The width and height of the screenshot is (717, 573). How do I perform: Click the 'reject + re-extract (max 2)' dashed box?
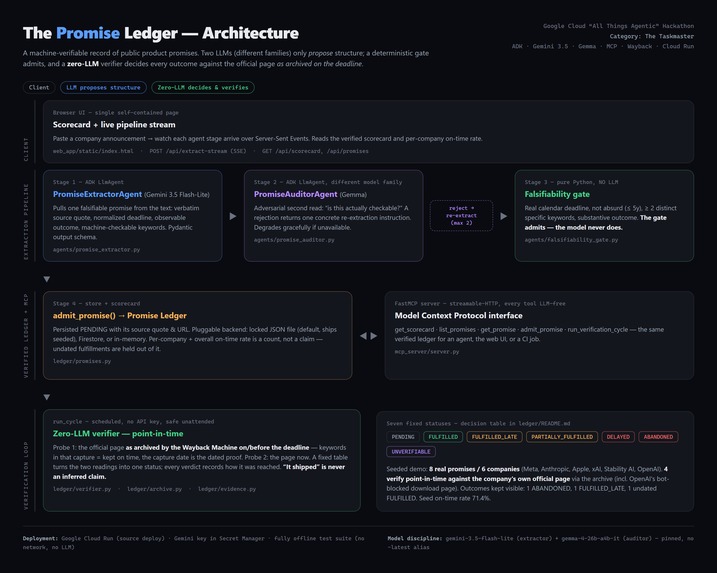click(461, 215)
